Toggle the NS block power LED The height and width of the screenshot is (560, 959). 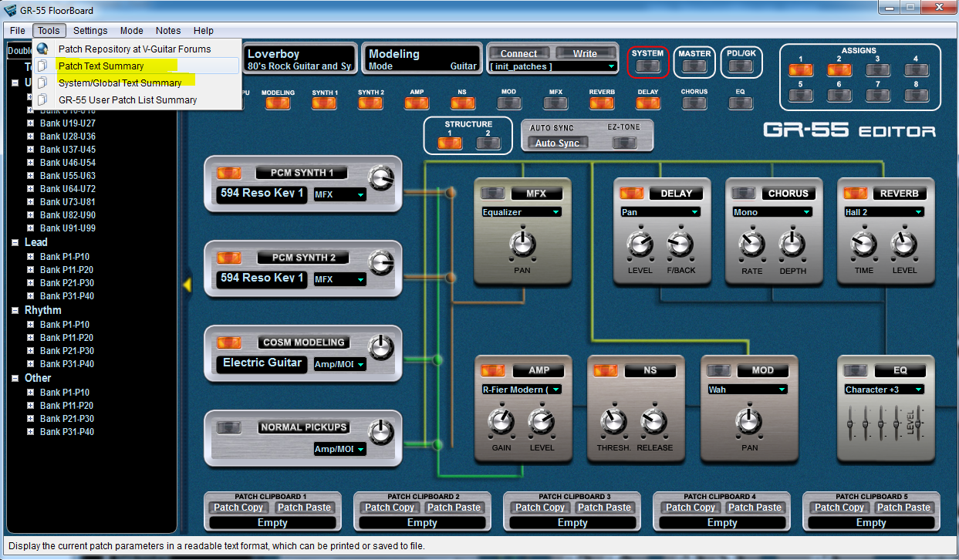pos(605,370)
